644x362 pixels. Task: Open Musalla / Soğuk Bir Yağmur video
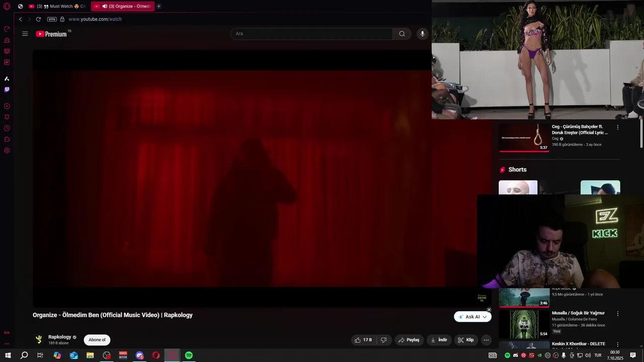(578, 313)
